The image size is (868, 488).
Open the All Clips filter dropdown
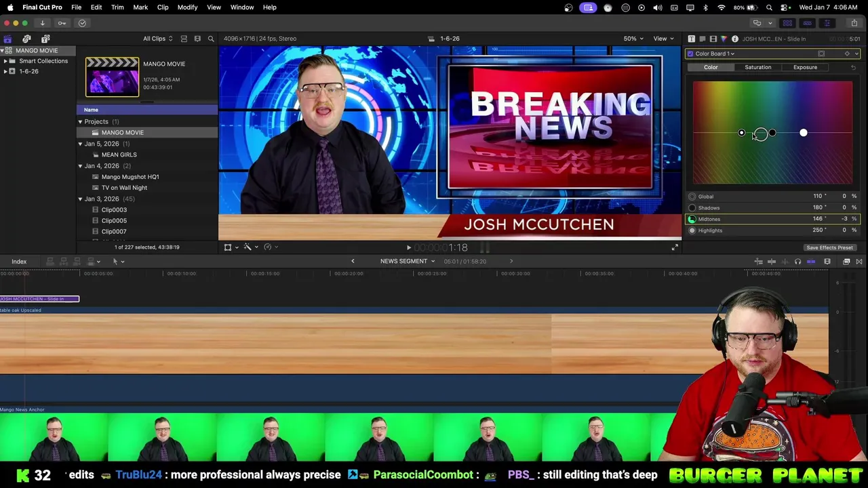click(157, 39)
